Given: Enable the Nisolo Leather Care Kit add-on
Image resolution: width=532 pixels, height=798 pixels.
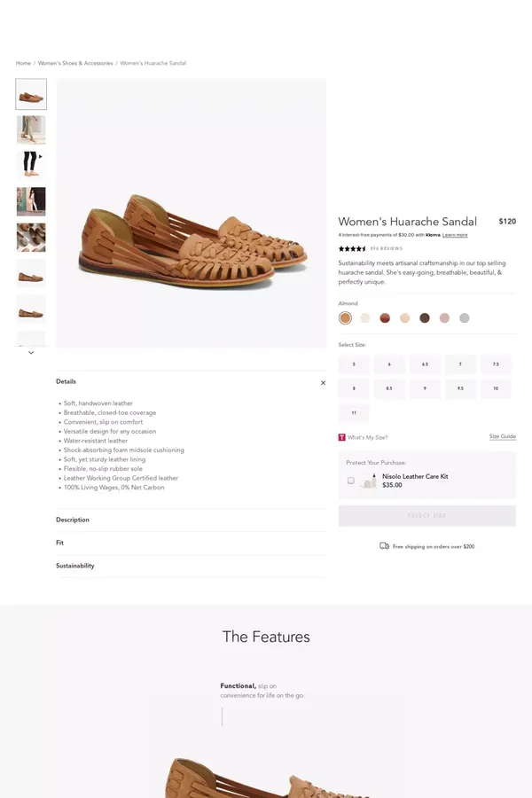Looking at the screenshot, I should click(x=350, y=480).
